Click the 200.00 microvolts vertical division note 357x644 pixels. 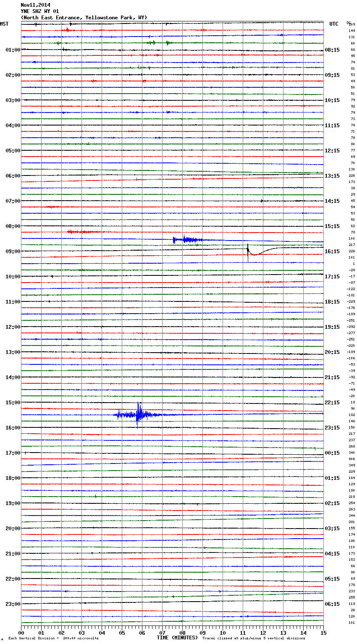(x=54, y=638)
